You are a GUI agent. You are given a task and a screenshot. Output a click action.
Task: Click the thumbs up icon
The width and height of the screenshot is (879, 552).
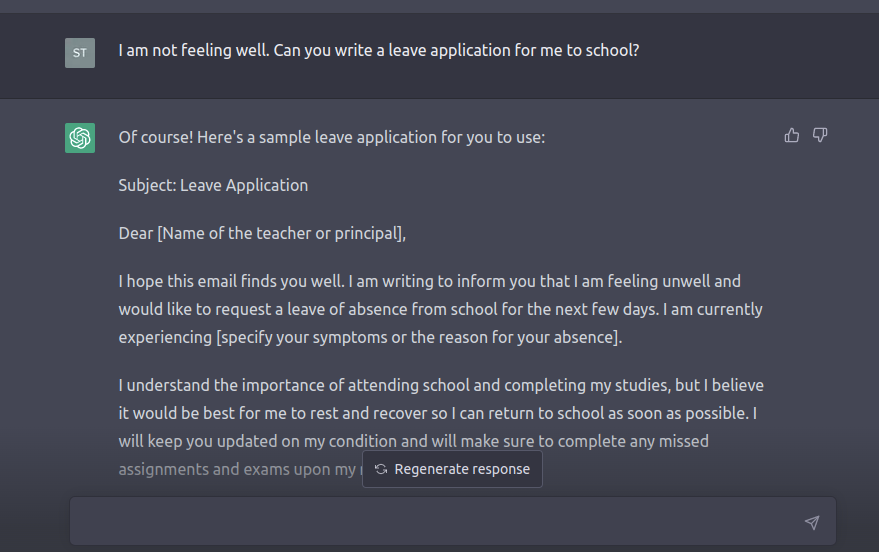click(x=792, y=135)
